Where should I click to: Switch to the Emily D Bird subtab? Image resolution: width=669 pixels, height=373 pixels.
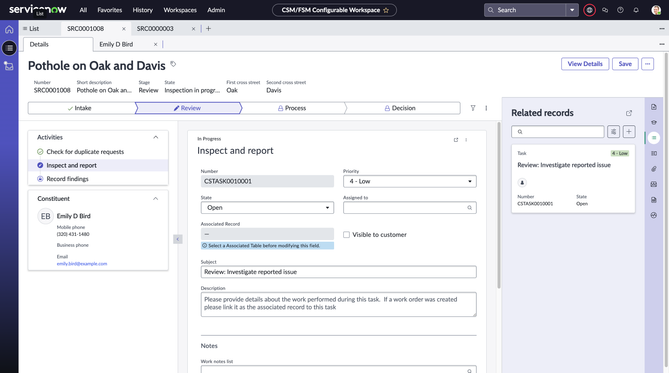(116, 44)
